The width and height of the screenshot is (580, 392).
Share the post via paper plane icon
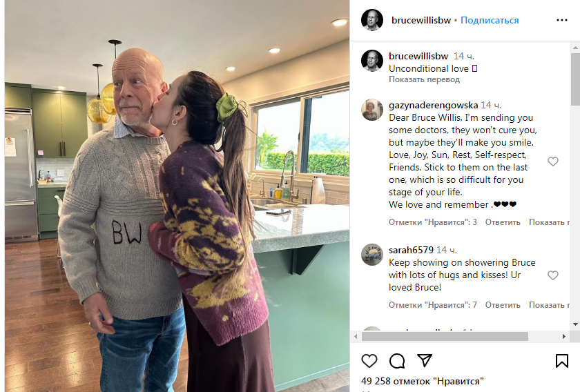pyautogui.click(x=424, y=360)
